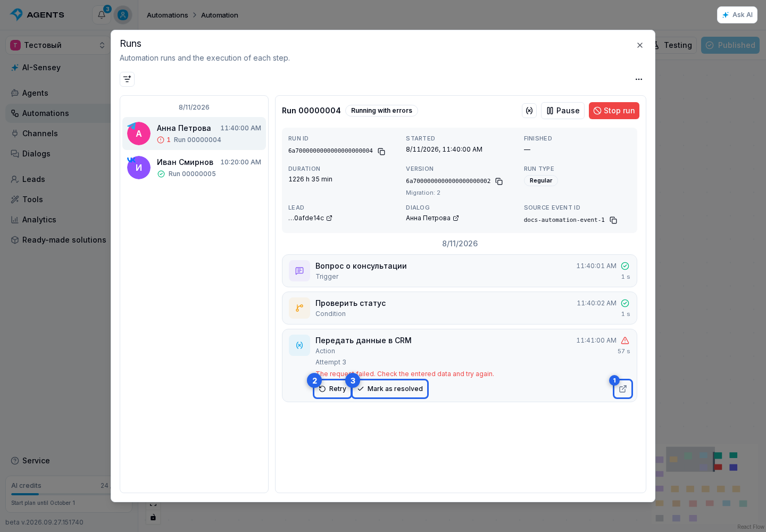Click the Running with errors status badge
766x532 pixels.
pyautogui.click(x=381, y=111)
